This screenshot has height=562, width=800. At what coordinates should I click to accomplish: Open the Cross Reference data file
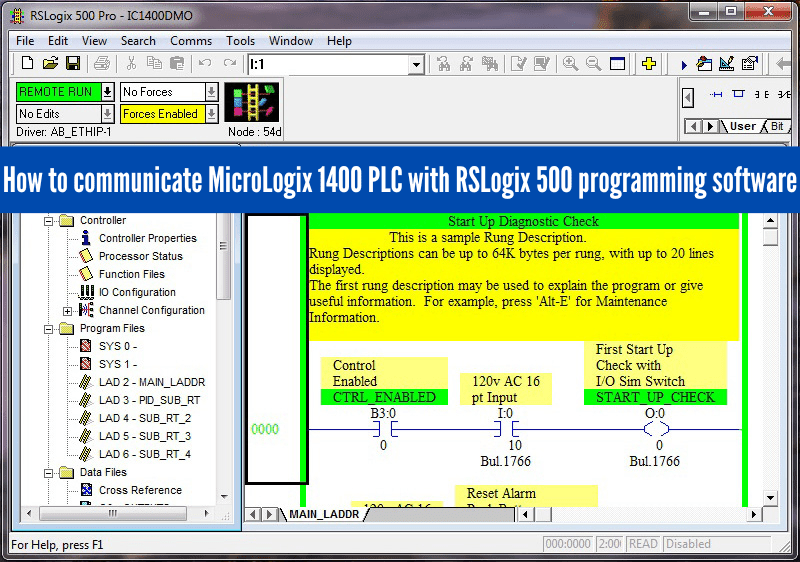point(139,490)
